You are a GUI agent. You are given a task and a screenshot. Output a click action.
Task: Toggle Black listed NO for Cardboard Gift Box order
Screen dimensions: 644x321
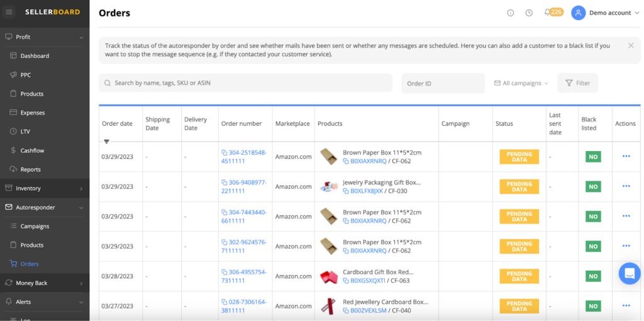point(592,276)
